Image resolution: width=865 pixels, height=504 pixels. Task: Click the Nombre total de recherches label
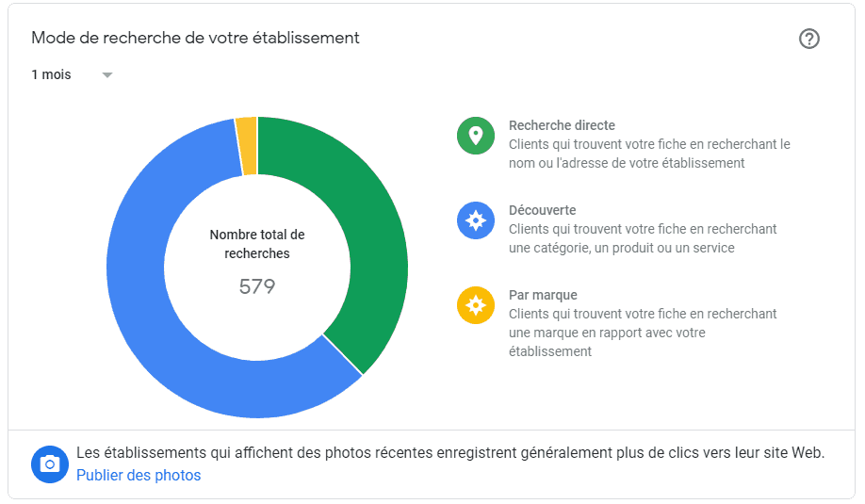[257, 244]
